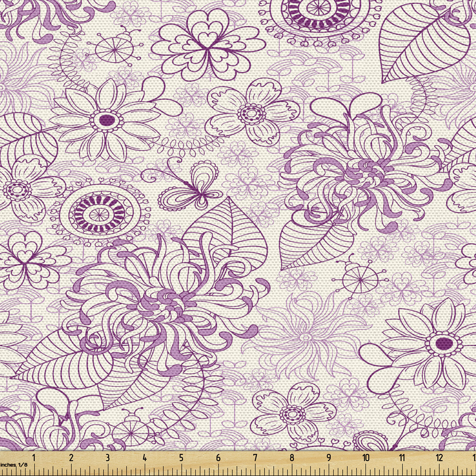Click the number 10 on the ruler
This screenshot has width=476, height=476.
coord(366,458)
